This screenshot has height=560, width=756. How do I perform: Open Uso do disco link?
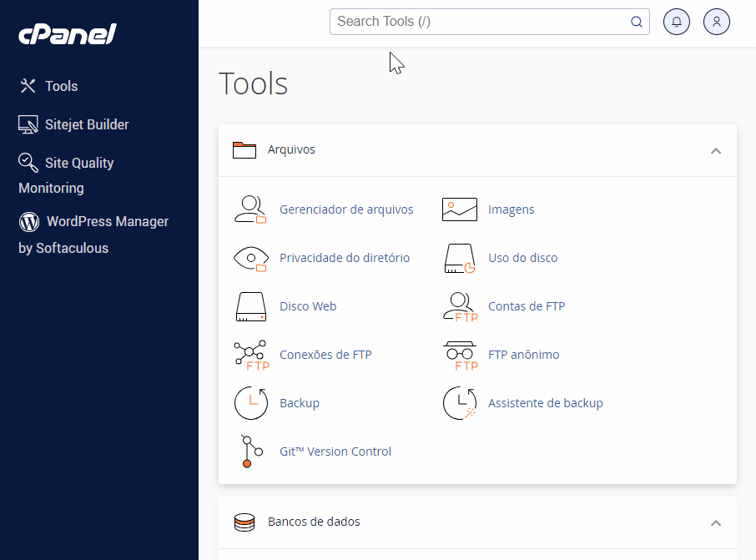coord(522,258)
